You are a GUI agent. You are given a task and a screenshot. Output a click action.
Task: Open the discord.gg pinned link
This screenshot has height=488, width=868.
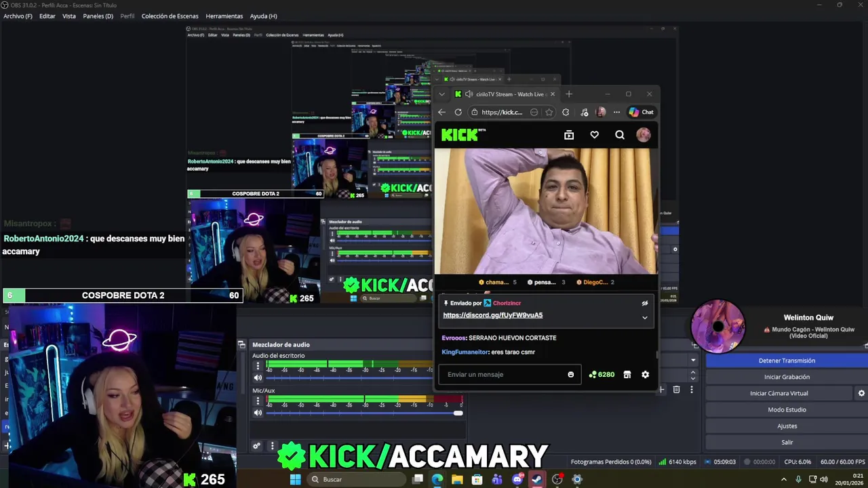(493, 315)
